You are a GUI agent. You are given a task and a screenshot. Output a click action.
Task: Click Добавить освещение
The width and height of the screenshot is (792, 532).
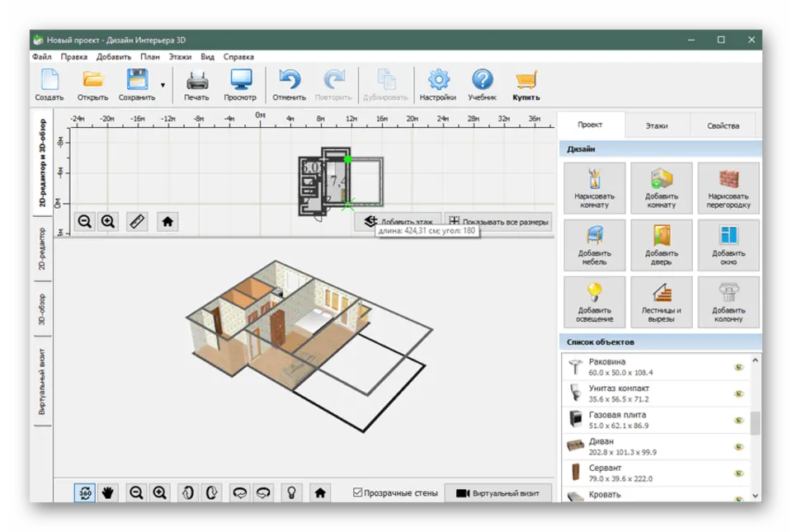[x=595, y=303]
